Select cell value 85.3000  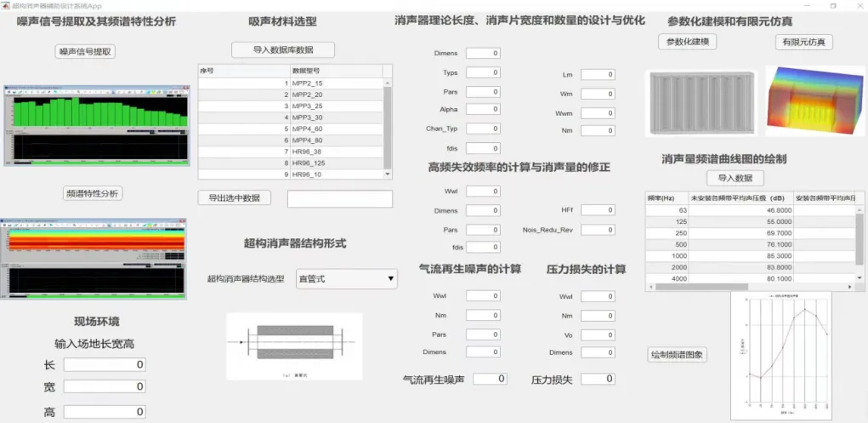click(740, 256)
